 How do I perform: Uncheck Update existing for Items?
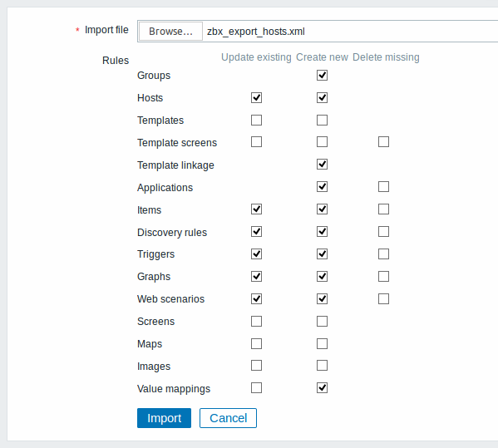[x=256, y=209]
